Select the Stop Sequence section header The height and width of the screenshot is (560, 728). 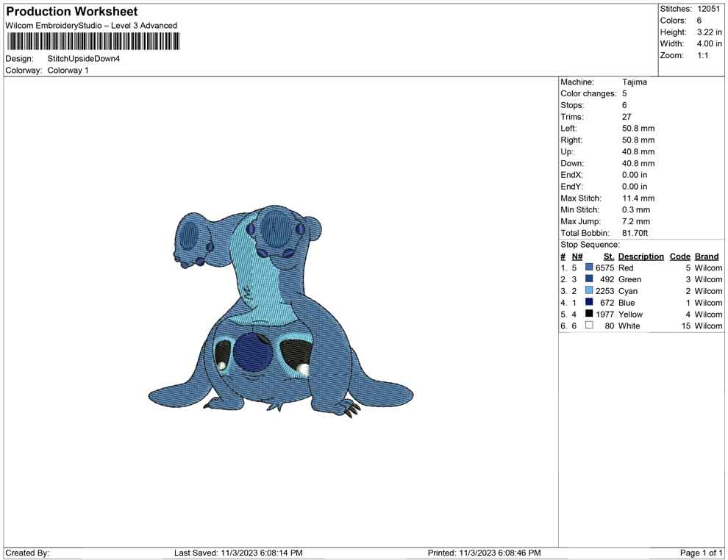[589, 244]
